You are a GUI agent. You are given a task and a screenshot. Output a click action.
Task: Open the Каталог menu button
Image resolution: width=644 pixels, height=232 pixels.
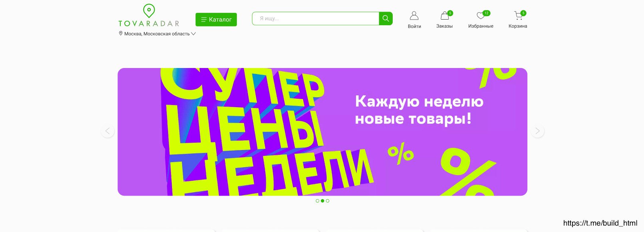[216, 20]
